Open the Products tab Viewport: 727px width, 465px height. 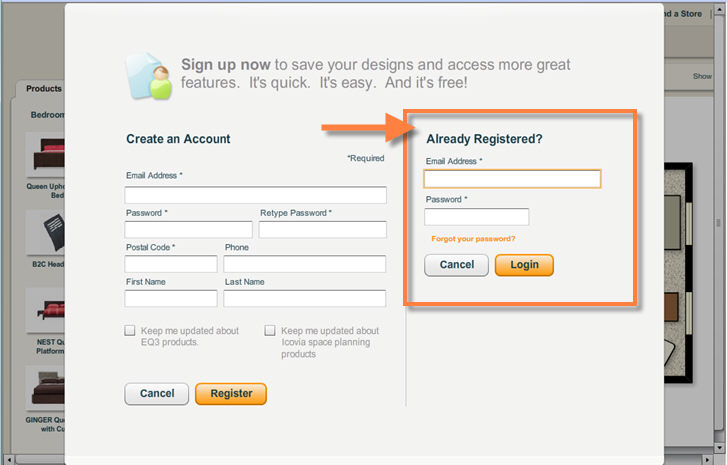tap(43, 89)
